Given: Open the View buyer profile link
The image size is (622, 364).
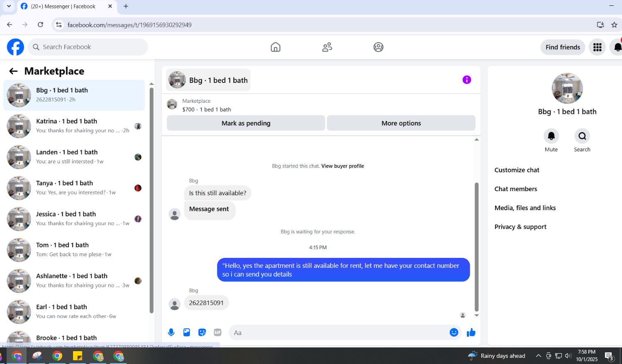Looking at the screenshot, I should 342,166.
